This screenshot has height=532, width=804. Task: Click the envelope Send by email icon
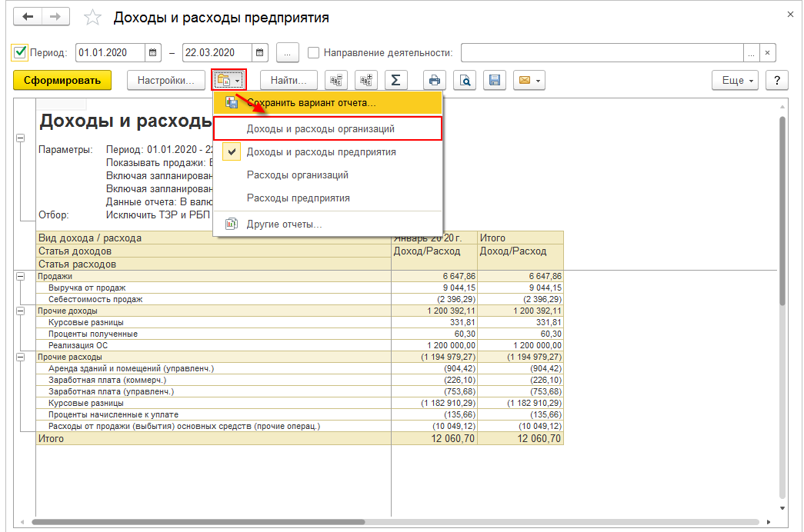529,80
